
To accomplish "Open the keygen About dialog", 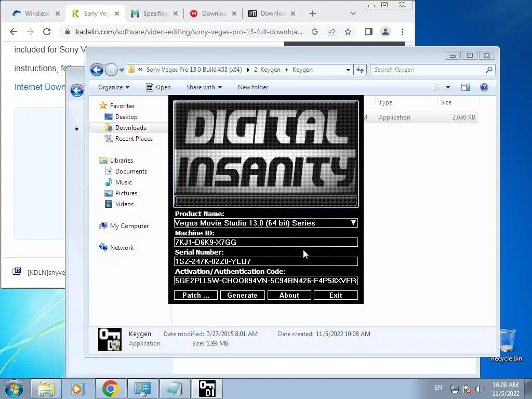I will (289, 295).
